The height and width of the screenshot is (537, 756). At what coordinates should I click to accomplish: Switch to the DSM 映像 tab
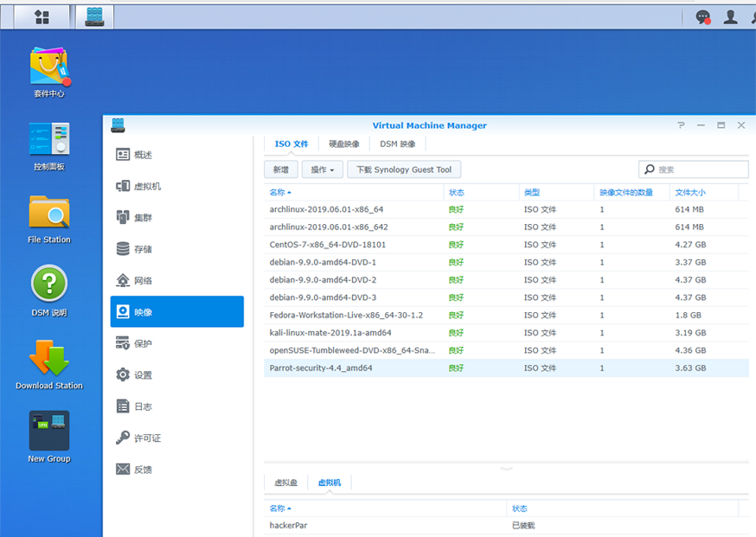pos(398,144)
